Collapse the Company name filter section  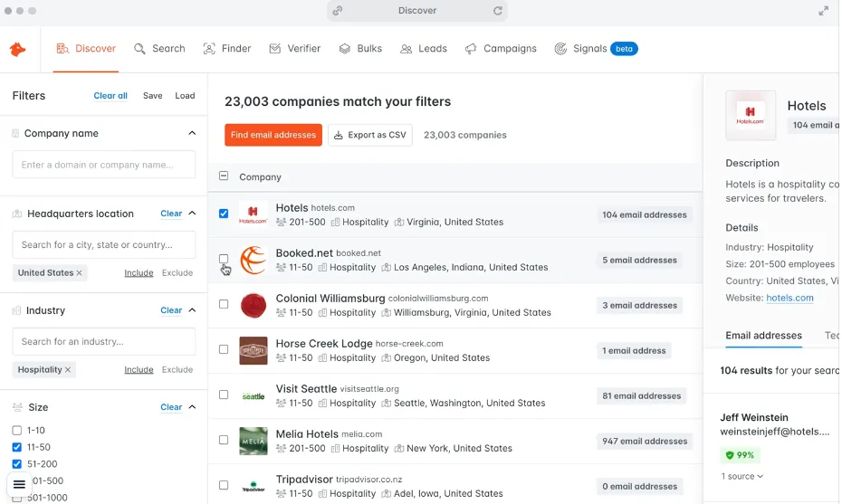pos(192,133)
